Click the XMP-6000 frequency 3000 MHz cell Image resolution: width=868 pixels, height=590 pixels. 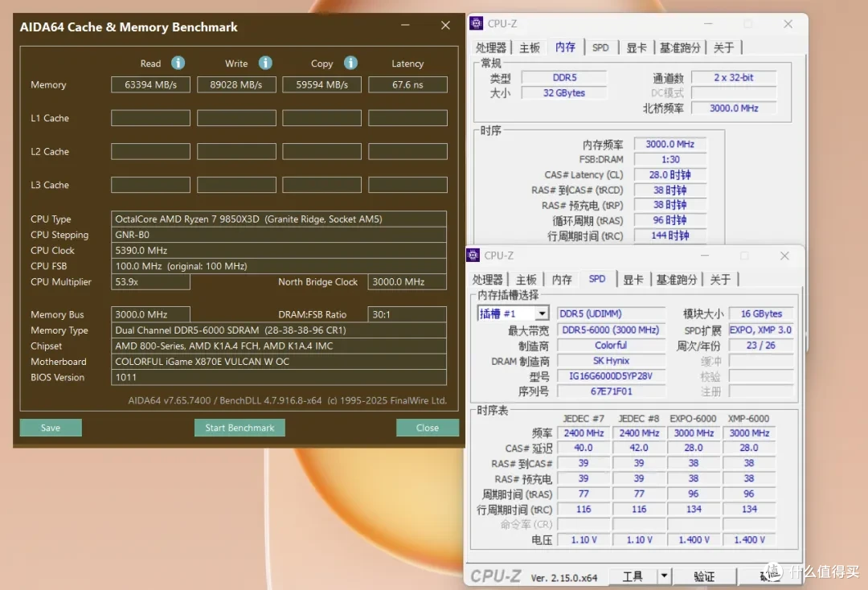(749, 433)
